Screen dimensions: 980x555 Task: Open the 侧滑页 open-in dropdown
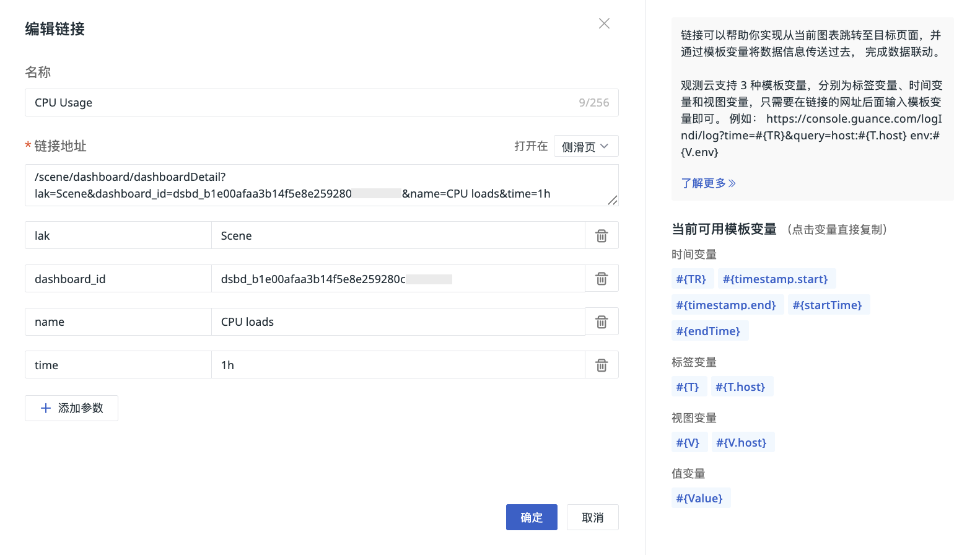pyautogui.click(x=586, y=146)
